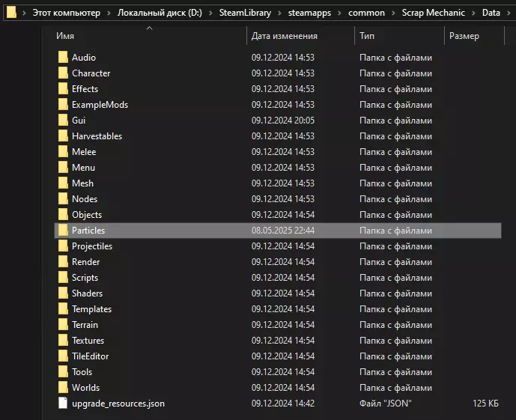This screenshot has width=516, height=420.
Task: Expand chevron after common breadcrumb
Action: click(393, 13)
